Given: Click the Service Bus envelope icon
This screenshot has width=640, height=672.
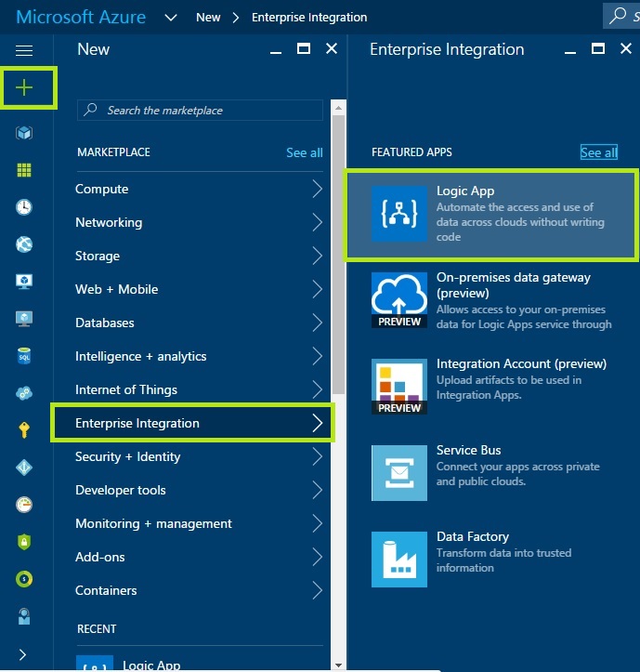Looking at the screenshot, I should tap(399, 473).
